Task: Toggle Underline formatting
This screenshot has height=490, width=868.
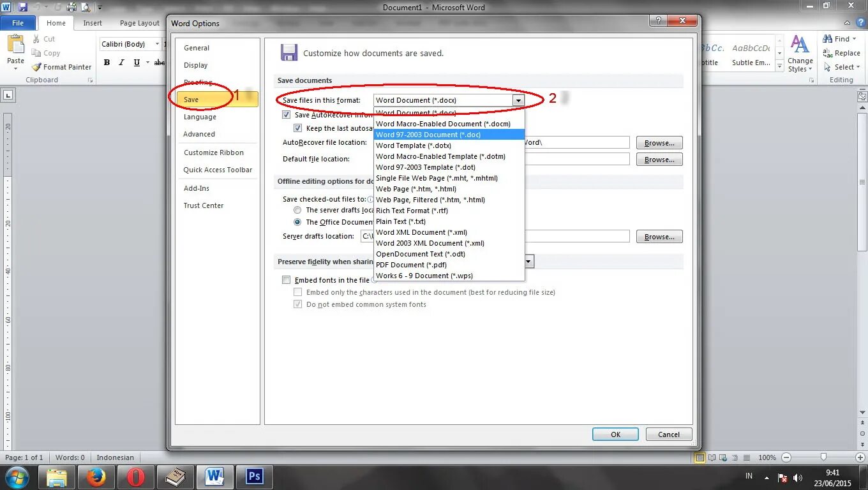Action: tap(137, 63)
